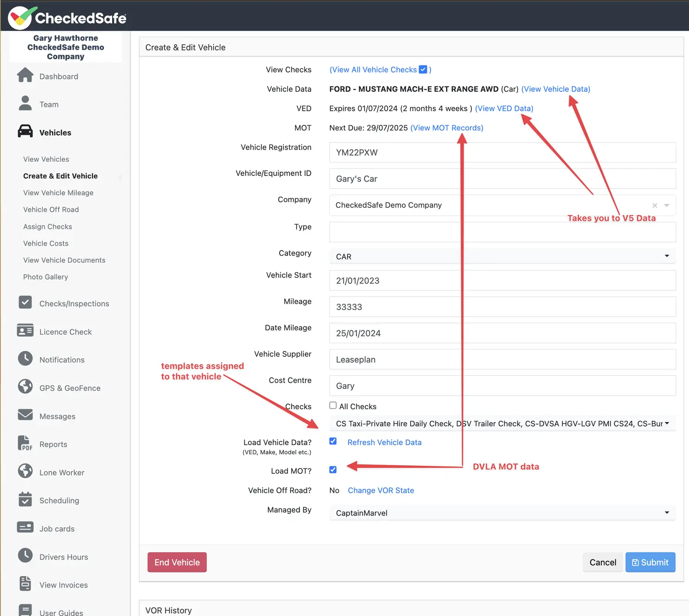
Task: Tick the All Checks checkbox
Action: (x=333, y=406)
